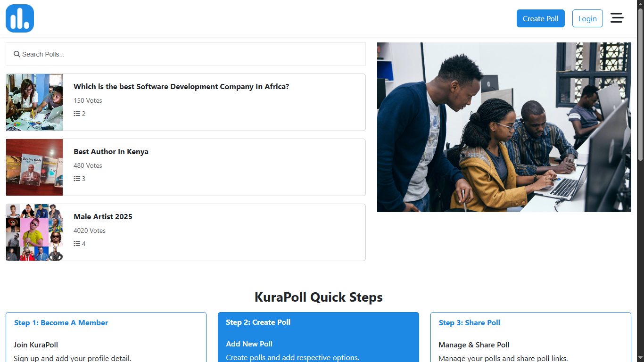Focus the Search Polls input field
644x362 pixels.
(x=189, y=54)
